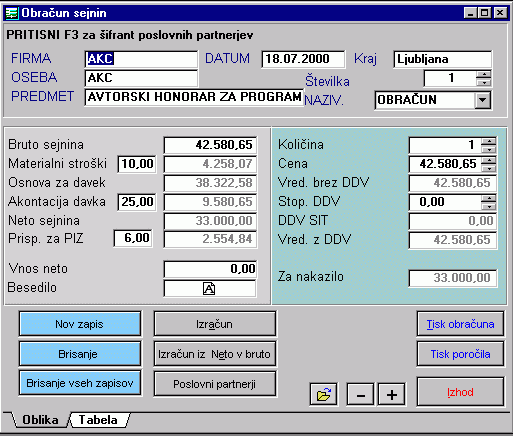
Task: Click the open folder icon button
Action: pos(323,395)
